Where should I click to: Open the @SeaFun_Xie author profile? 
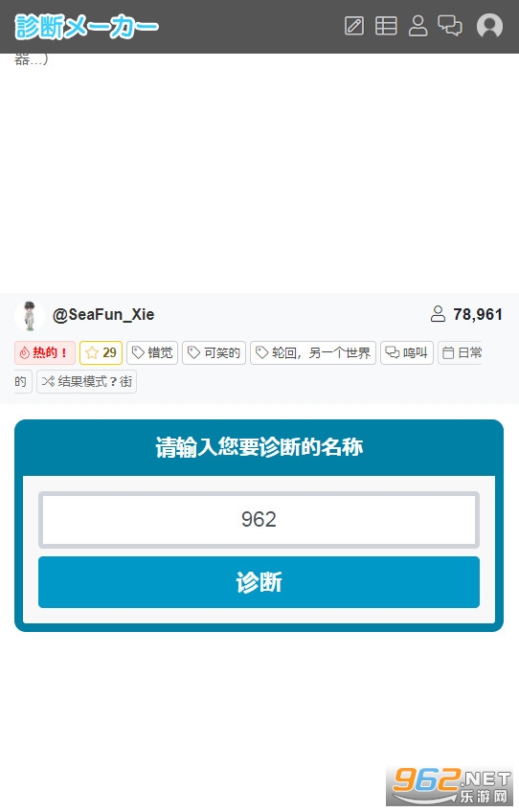(103, 314)
